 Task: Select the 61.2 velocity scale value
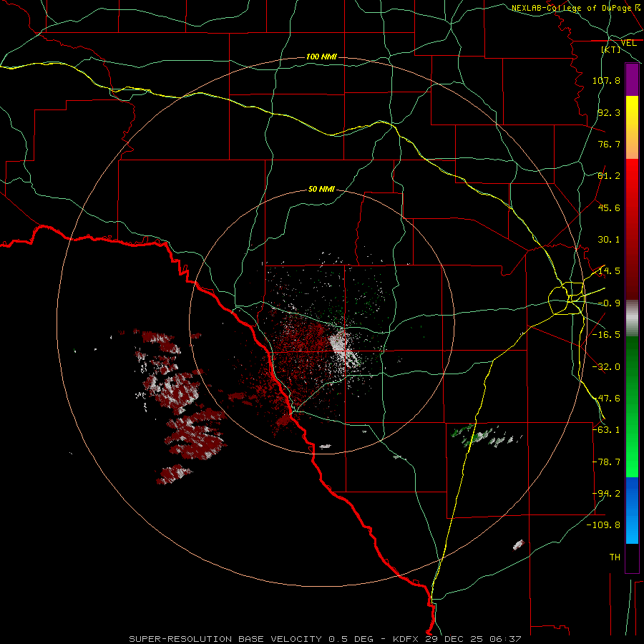[609, 176]
